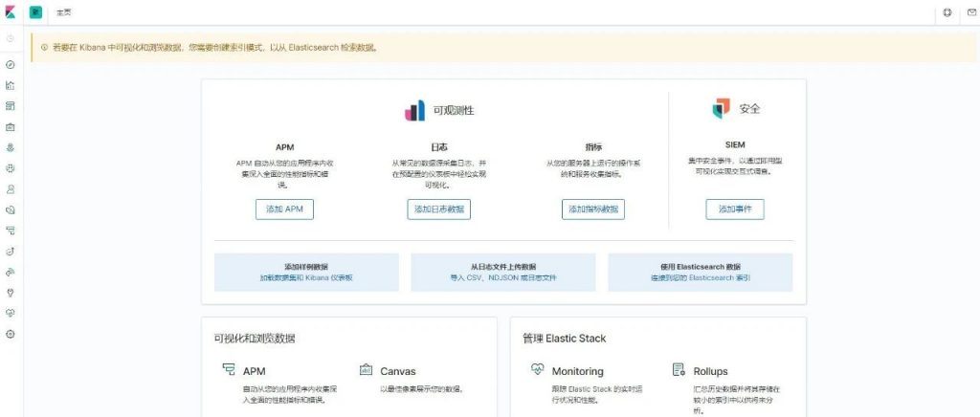This screenshot has height=417, width=980.
Task: Open Stack Monitoring heartbeat icon in sidebar
Action: [11, 313]
